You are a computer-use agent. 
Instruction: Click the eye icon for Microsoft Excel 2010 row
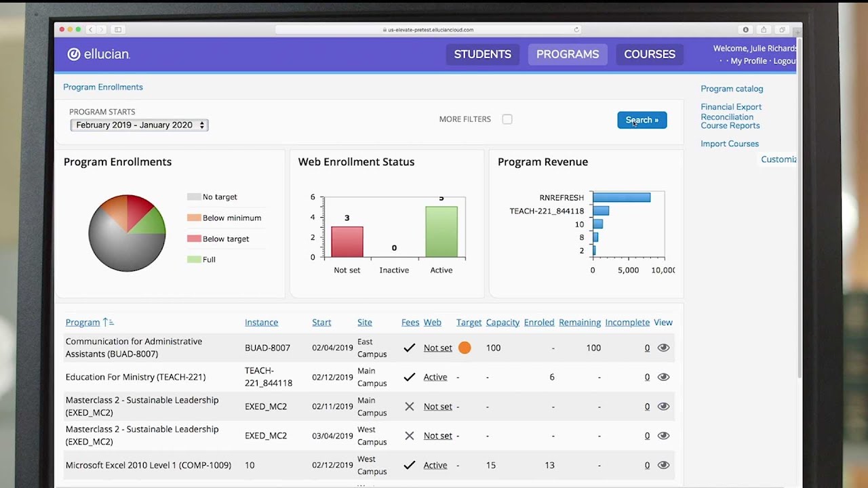663,465
